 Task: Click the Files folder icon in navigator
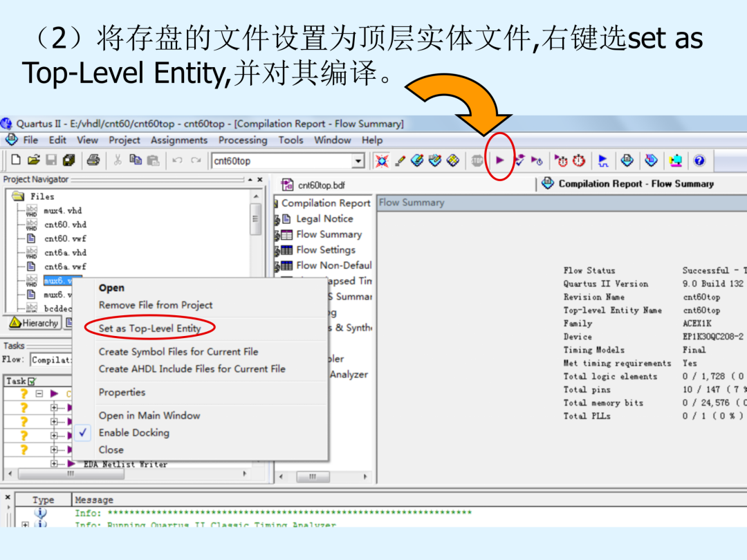[18, 196]
